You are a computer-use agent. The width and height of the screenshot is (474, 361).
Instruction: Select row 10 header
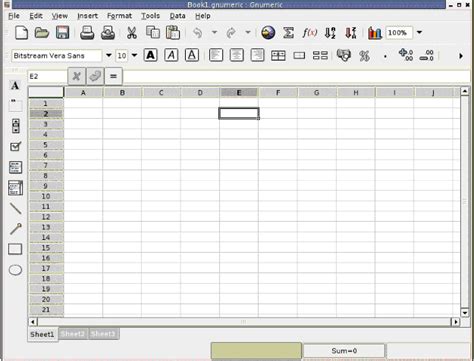[46, 196]
